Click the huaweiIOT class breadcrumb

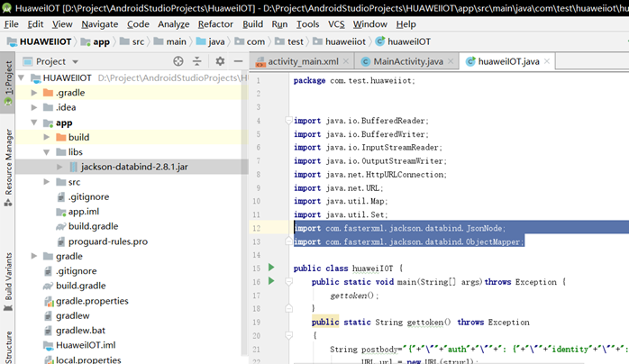point(403,41)
